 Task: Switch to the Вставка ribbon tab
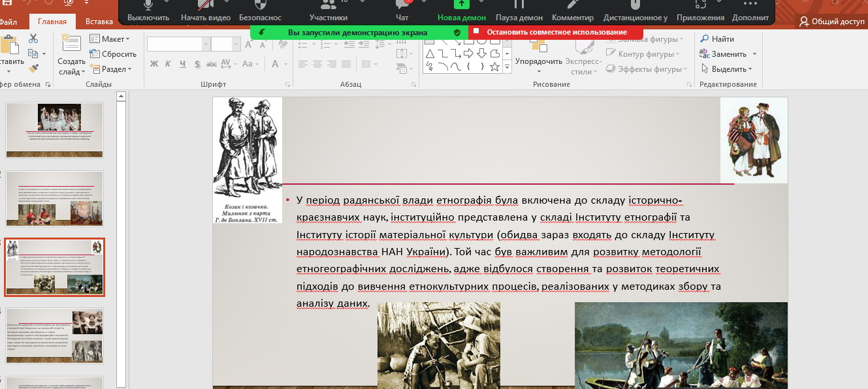99,22
